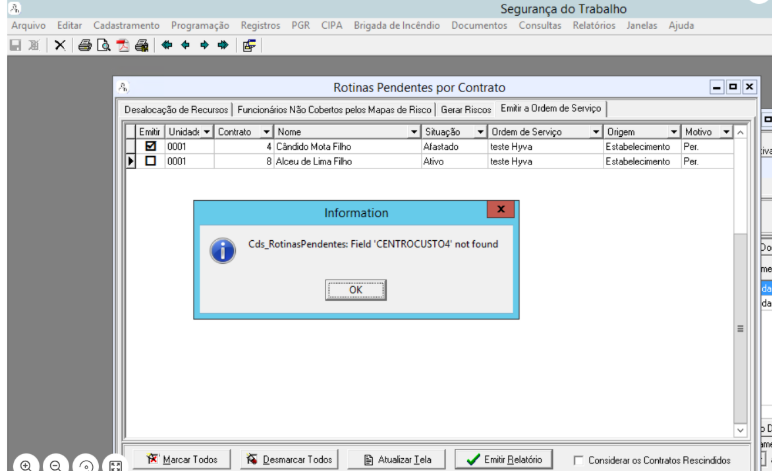The image size is (772, 471).
Task: Enable Considerar os Contratos Rescindidos checkbox
Action: pos(579,460)
